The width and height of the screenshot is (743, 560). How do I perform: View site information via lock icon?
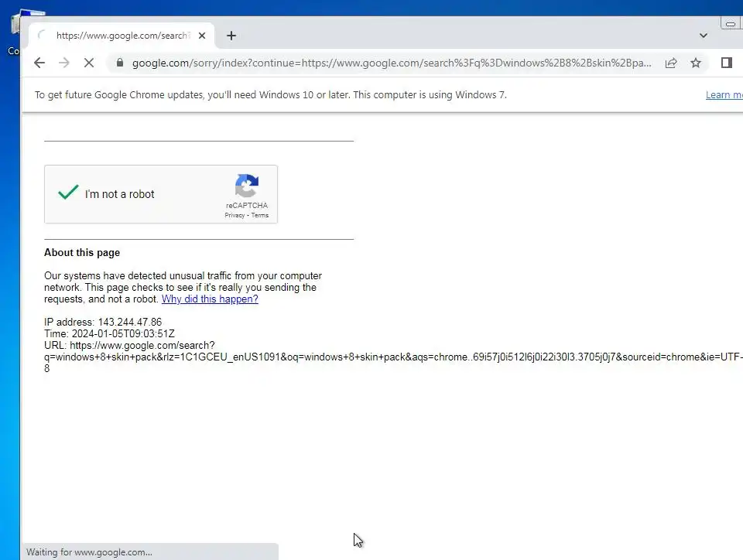pos(120,63)
